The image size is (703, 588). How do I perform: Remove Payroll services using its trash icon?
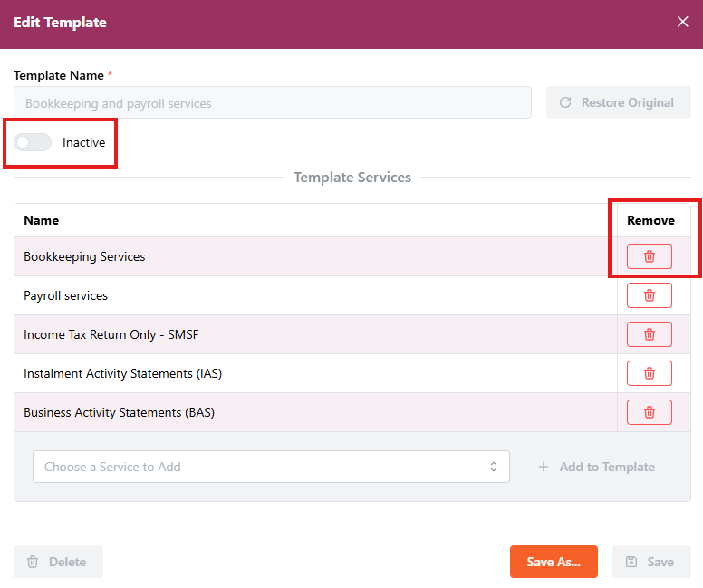(649, 295)
